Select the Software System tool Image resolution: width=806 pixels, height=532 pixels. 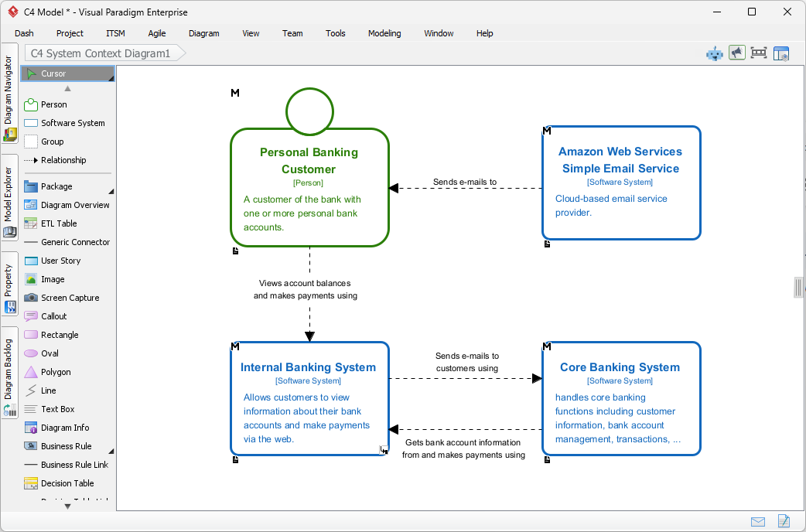(x=72, y=123)
